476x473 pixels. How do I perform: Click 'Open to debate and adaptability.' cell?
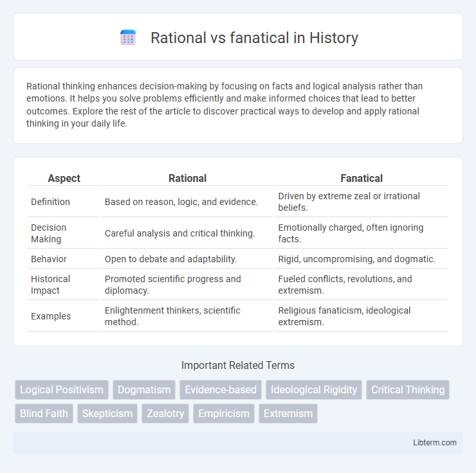[x=187, y=259]
